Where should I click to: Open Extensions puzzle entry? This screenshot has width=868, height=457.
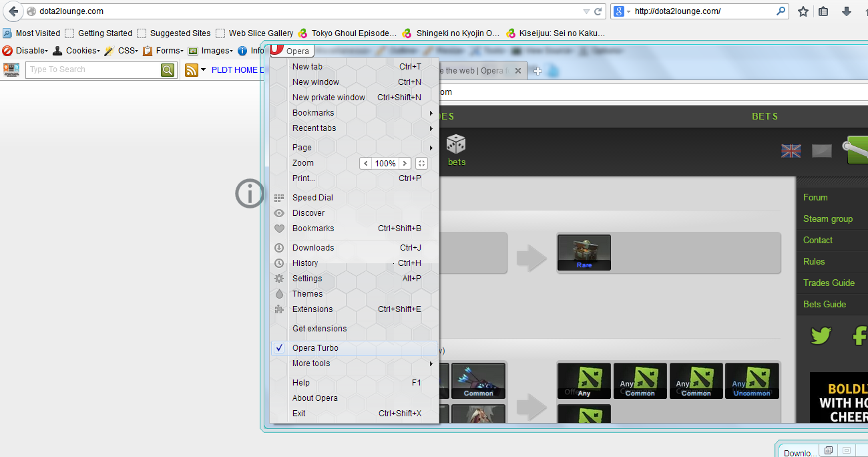coord(355,309)
